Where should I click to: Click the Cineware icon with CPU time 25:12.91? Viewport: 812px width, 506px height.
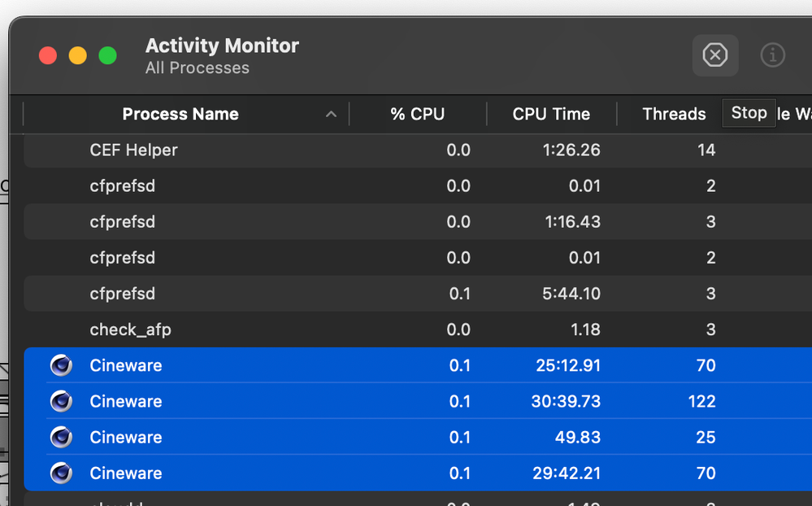point(61,365)
